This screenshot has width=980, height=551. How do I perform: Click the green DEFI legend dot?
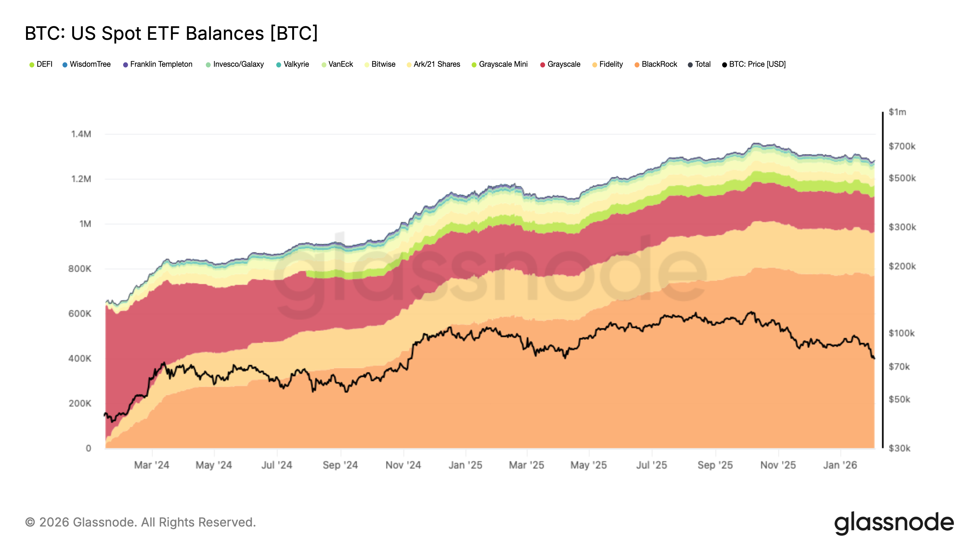(x=32, y=64)
